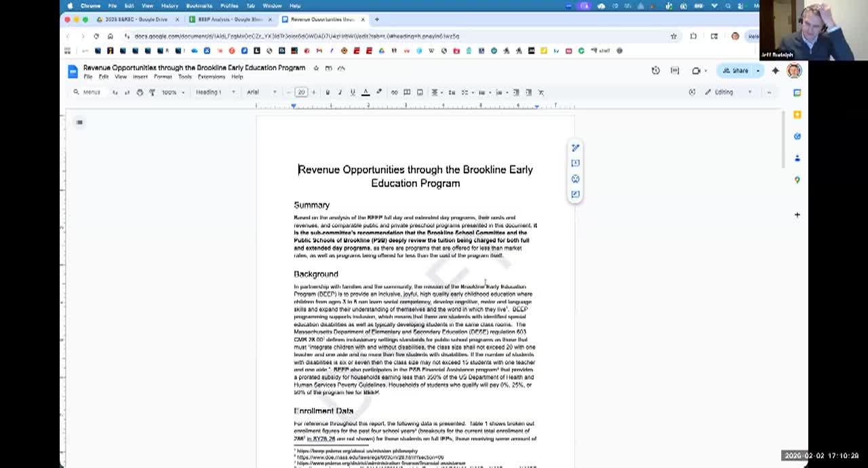The image size is (868, 468).
Task: Open the Arial font dropdown
Action: (x=262, y=92)
